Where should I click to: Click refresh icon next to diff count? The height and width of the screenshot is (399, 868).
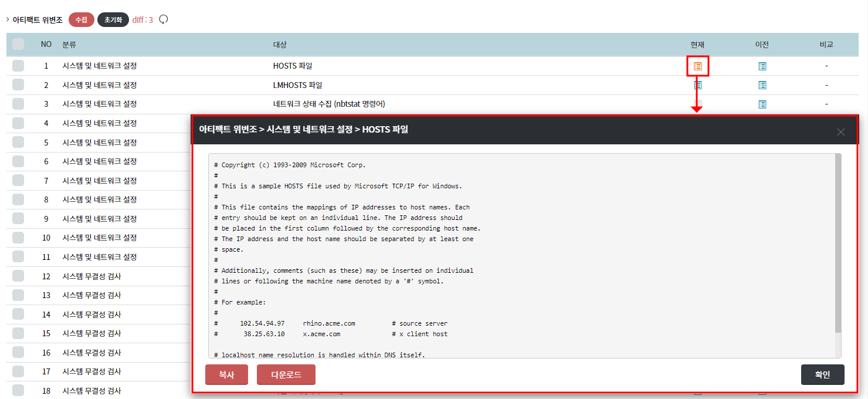[x=164, y=19]
